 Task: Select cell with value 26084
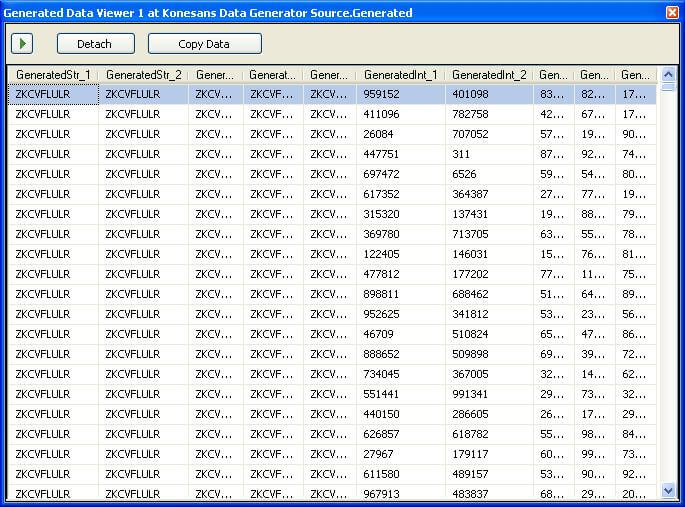click(401, 135)
